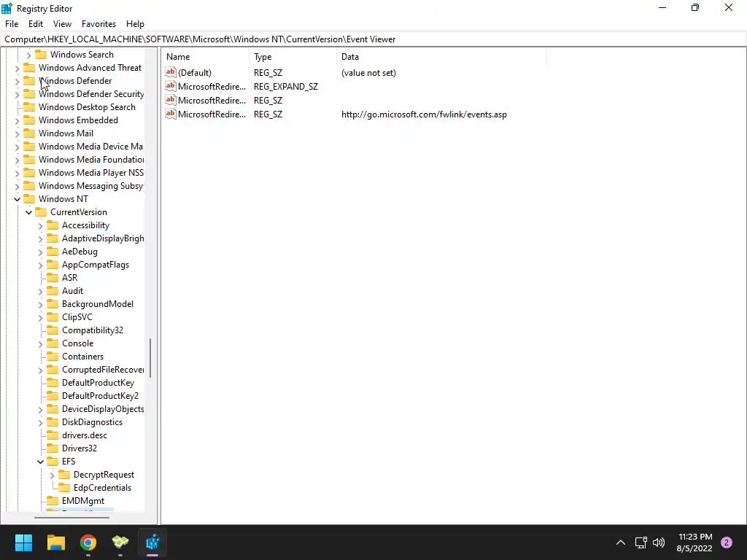This screenshot has height=560, width=747.
Task: Open the Windows Start menu
Action: [23, 542]
